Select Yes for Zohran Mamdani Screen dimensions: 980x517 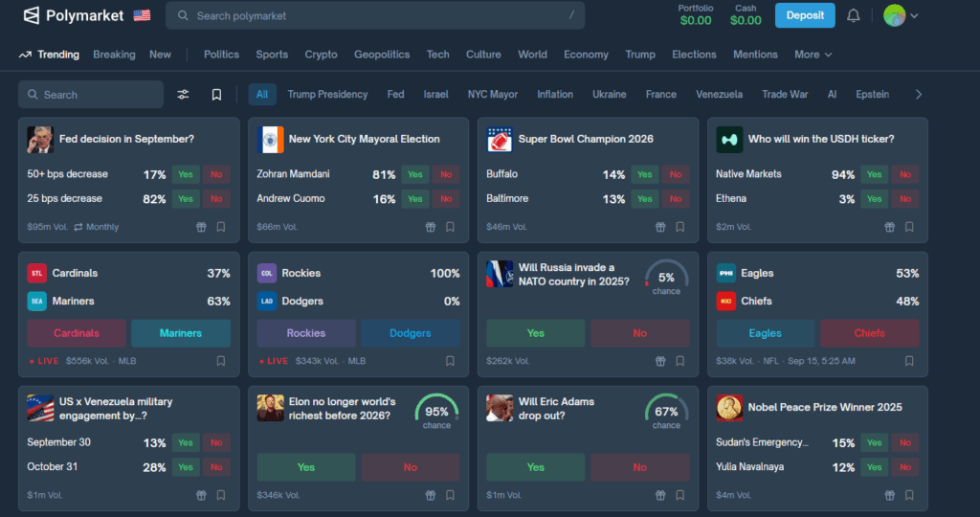pyautogui.click(x=414, y=174)
